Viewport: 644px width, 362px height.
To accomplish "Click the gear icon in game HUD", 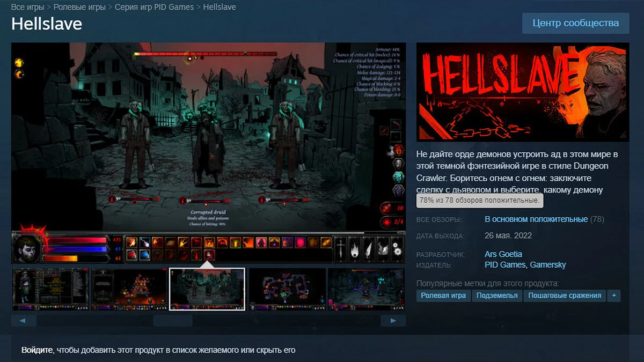I will click(x=397, y=248).
